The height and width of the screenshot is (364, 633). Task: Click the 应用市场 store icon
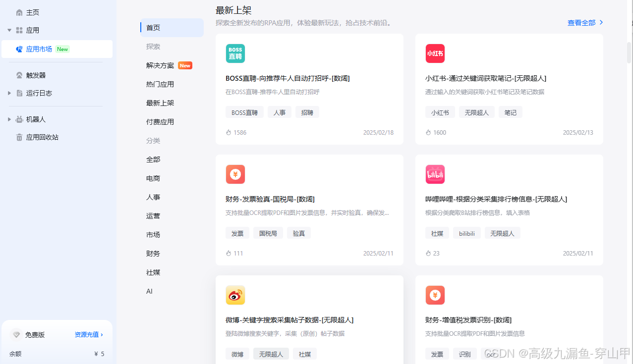point(19,49)
